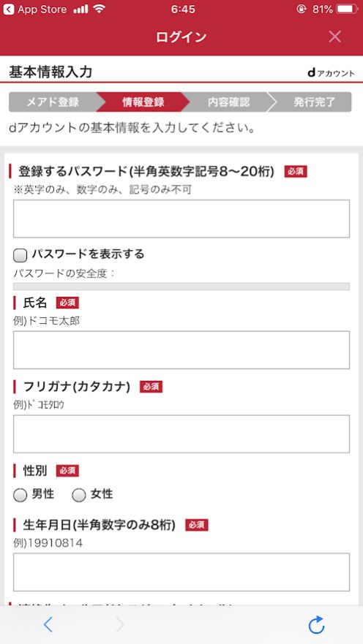Tap the browser back arrow icon

click(48, 625)
